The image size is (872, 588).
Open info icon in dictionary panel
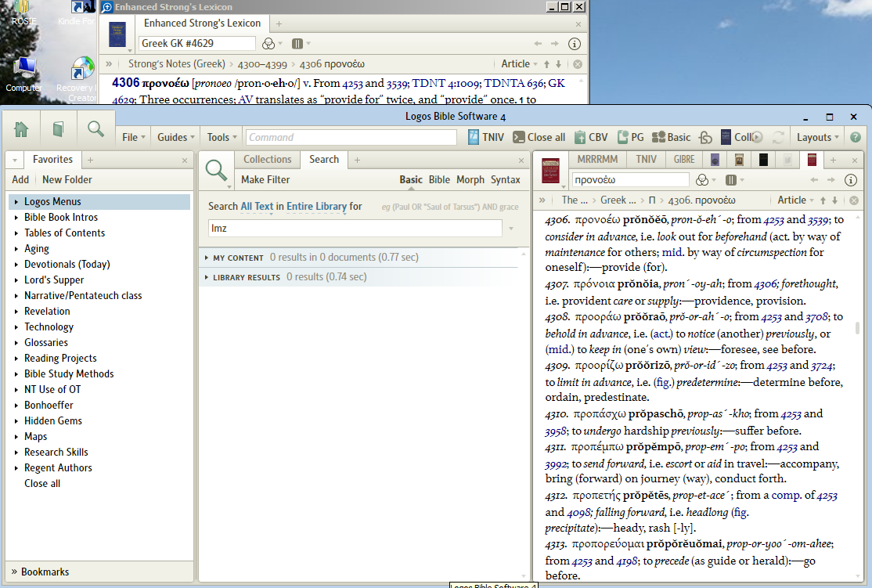(850, 179)
